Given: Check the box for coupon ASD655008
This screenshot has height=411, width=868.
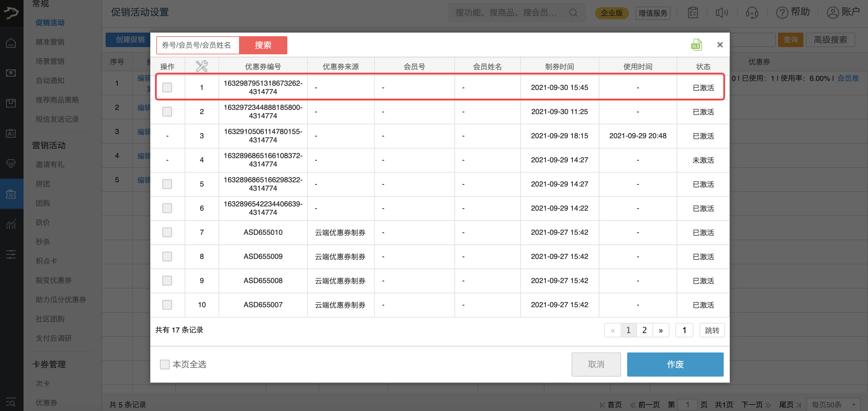Looking at the screenshot, I should pos(167,281).
